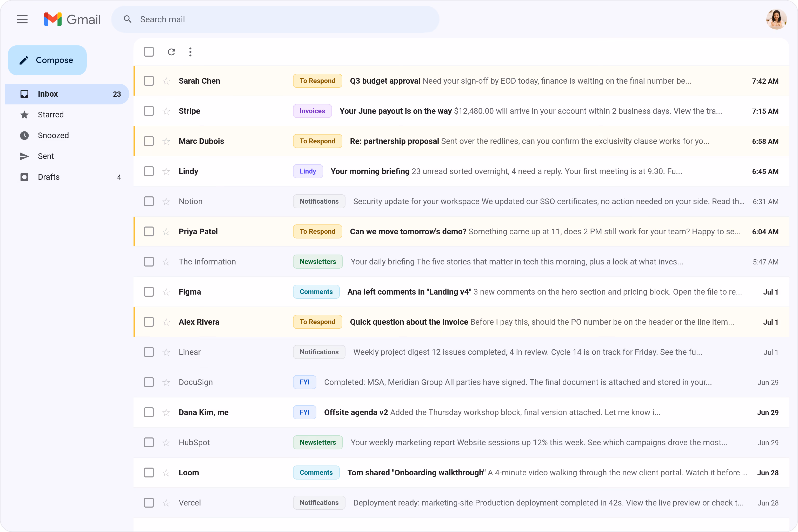The height and width of the screenshot is (532, 798).
Task: Open the Offsite agenda v2 email
Action: [461, 413]
